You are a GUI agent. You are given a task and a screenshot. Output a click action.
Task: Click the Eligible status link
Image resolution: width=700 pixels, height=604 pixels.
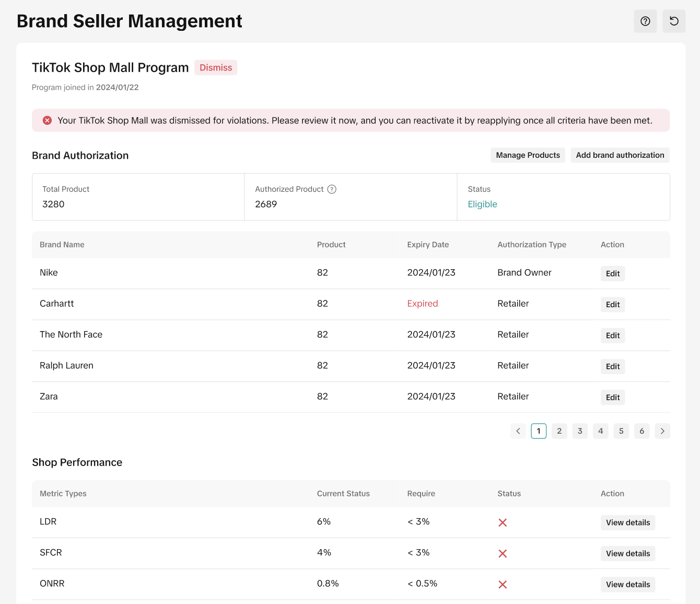(482, 204)
